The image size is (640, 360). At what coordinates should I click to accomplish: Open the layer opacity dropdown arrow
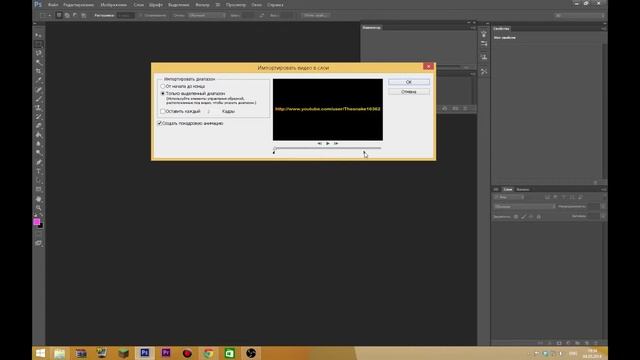pyautogui.click(x=603, y=207)
